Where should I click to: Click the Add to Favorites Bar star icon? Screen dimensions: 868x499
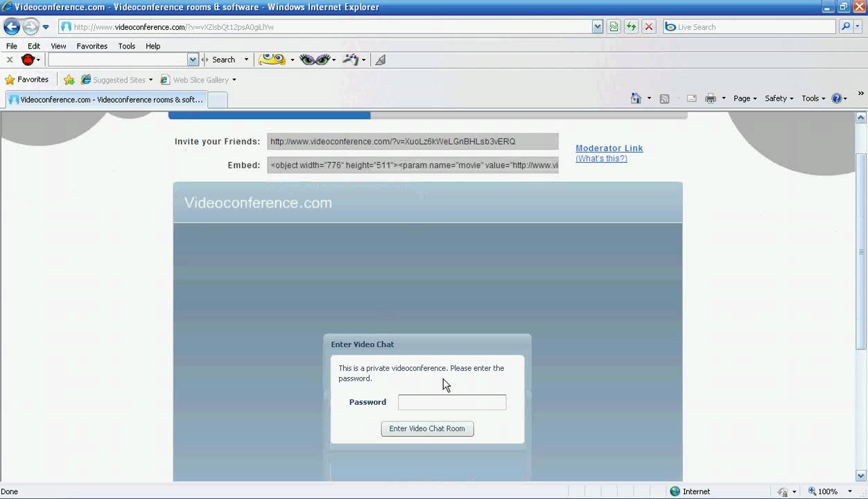click(x=69, y=80)
